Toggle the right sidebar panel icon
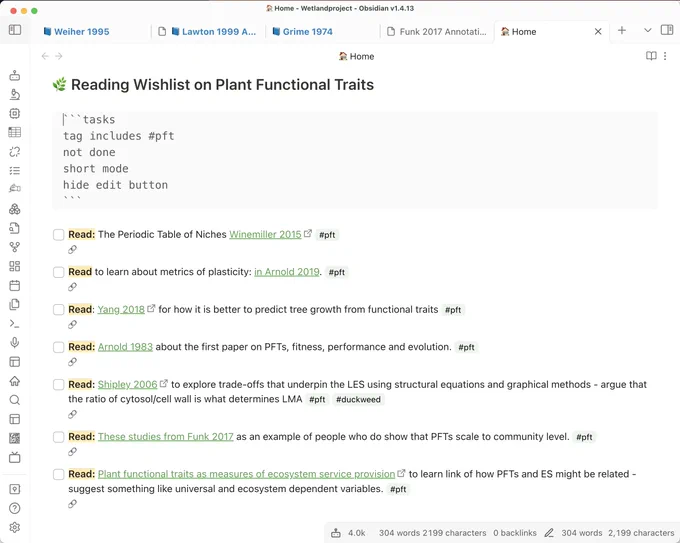The width and height of the screenshot is (680, 543). point(667,30)
